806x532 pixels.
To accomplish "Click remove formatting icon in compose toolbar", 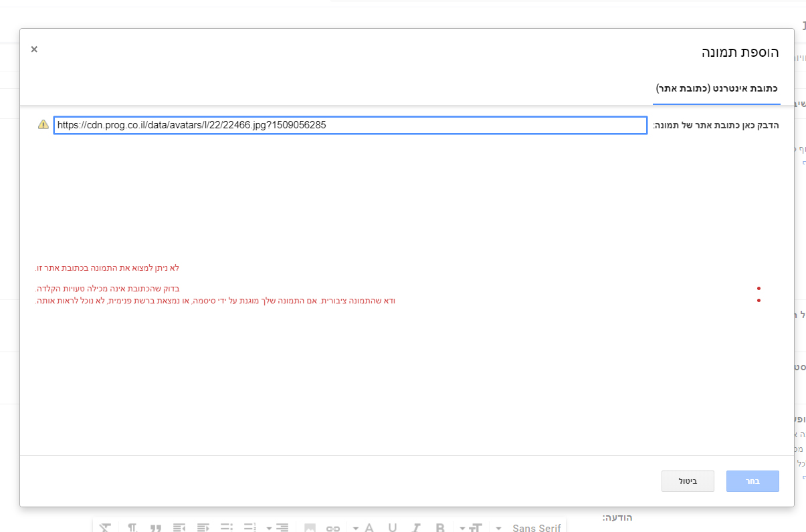I will click(x=105, y=528).
